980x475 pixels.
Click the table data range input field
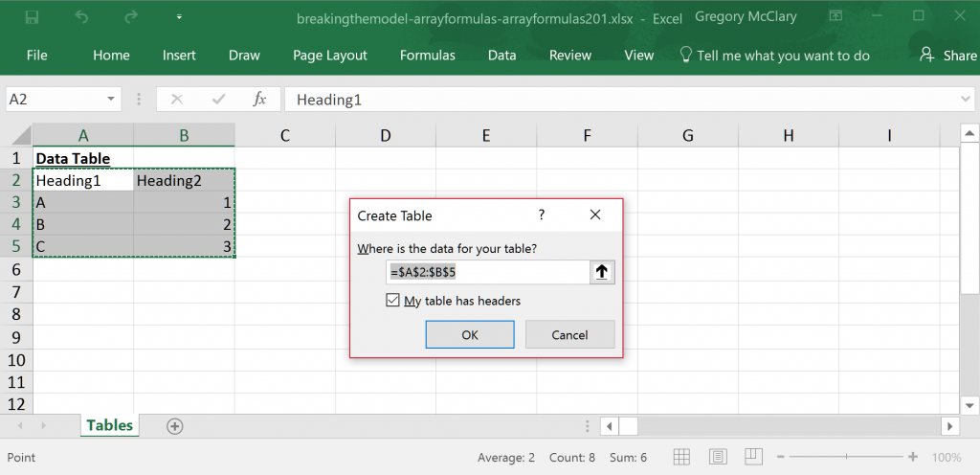click(x=486, y=272)
